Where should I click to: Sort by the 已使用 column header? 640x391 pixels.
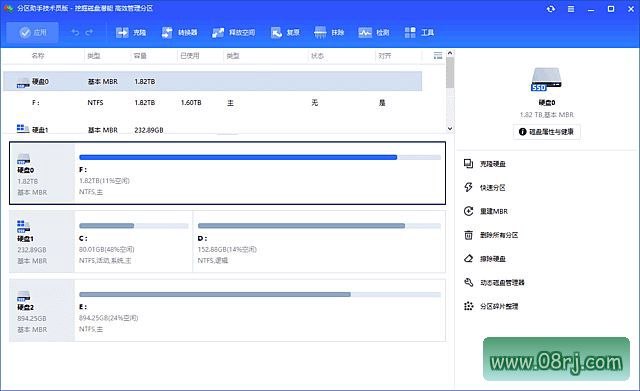coord(190,56)
